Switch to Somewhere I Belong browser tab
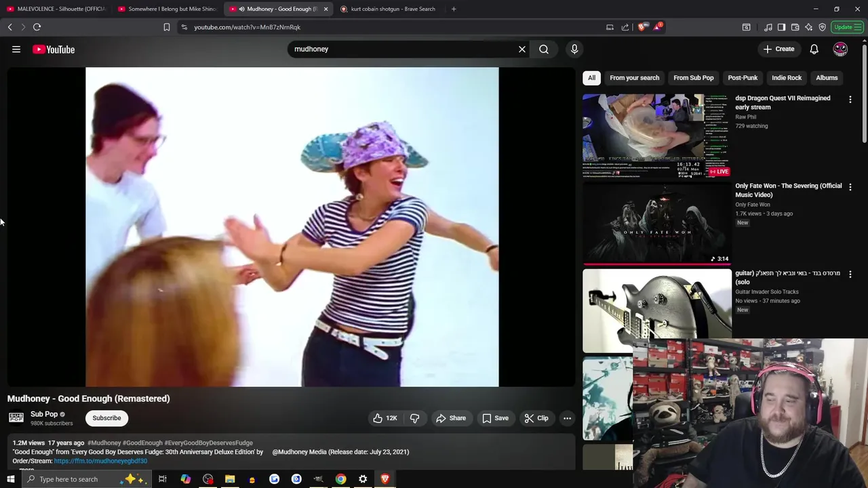This screenshot has height=488, width=868. click(x=167, y=9)
